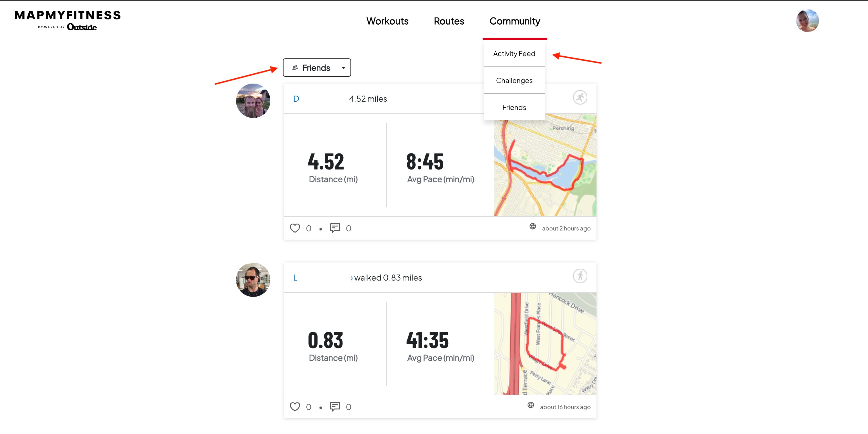The width and height of the screenshot is (868, 434).
Task: Expand the Community navigation menu
Action: [x=514, y=21]
